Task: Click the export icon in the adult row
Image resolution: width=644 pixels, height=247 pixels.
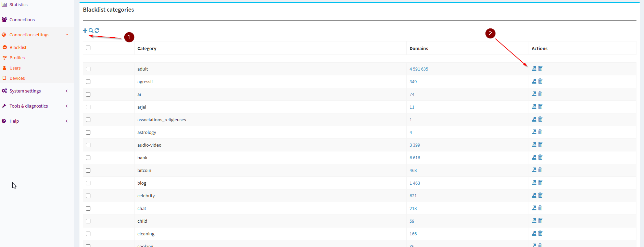Action: click(x=534, y=69)
